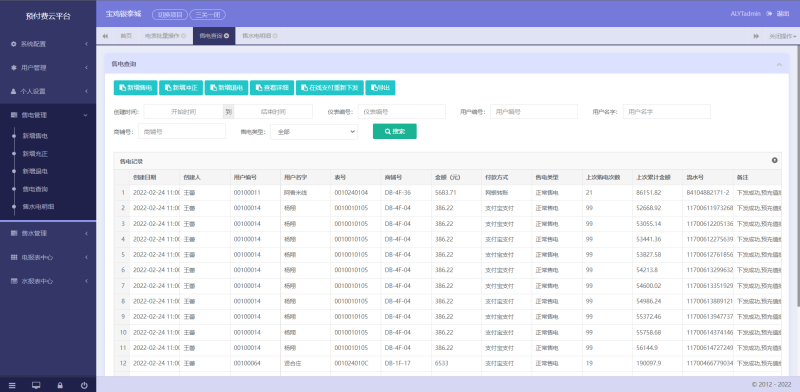
Task: Click the monitor icon in sidebar footer
Action: click(36, 385)
